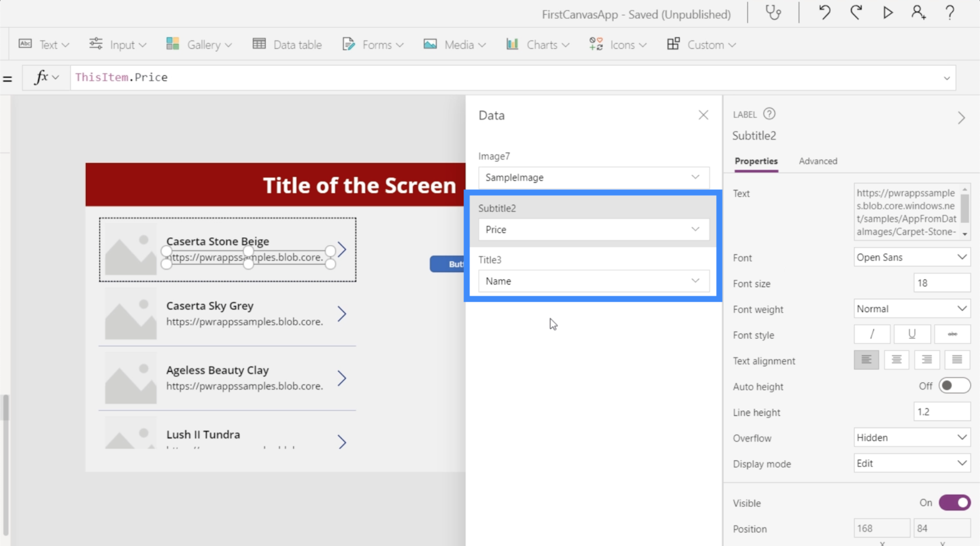Open the Font Open Sans dropdown
980x546 pixels.
coord(912,257)
